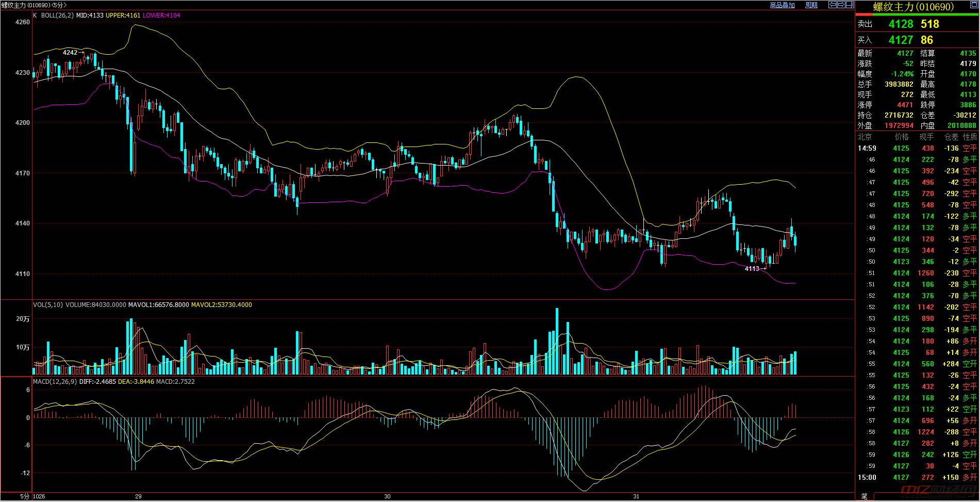The width and height of the screenshot is (980, 502).
Task: Select the 笔 tab below the tick list
Action: click(x=864, y=496)
